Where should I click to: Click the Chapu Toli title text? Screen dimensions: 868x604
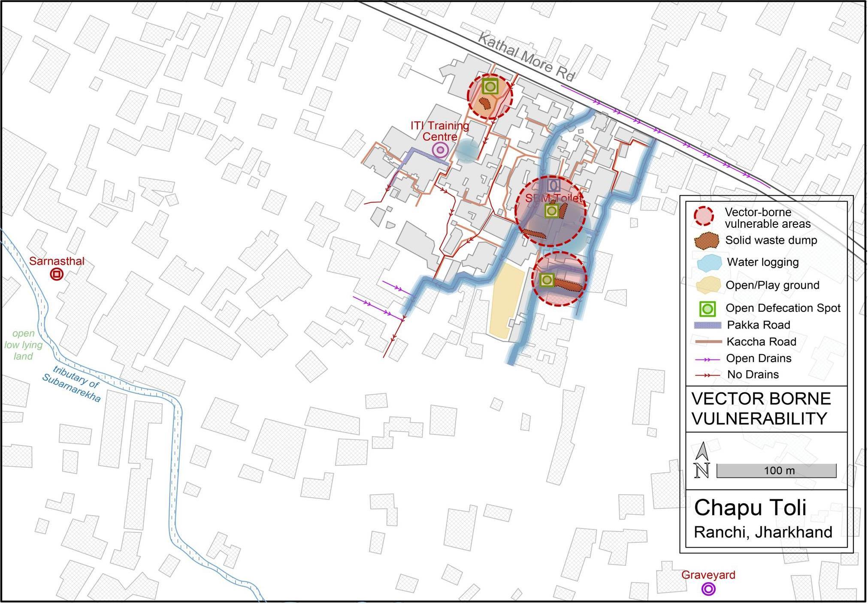click(750, 508)
